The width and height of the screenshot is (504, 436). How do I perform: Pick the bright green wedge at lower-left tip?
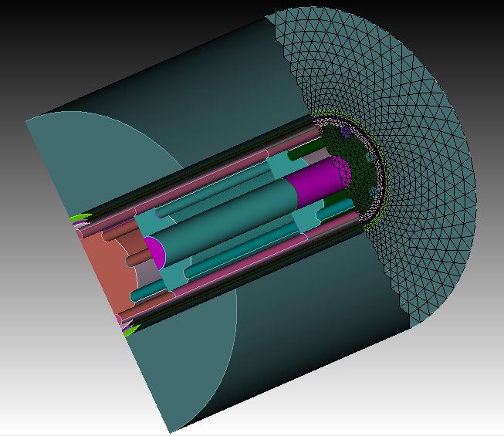[130, 330]
